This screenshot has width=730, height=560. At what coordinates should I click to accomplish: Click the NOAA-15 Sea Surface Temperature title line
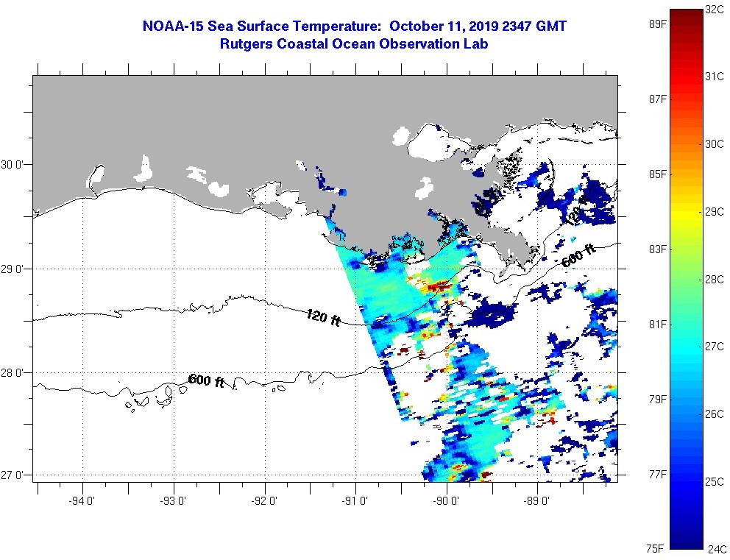[x=354, y=26]
